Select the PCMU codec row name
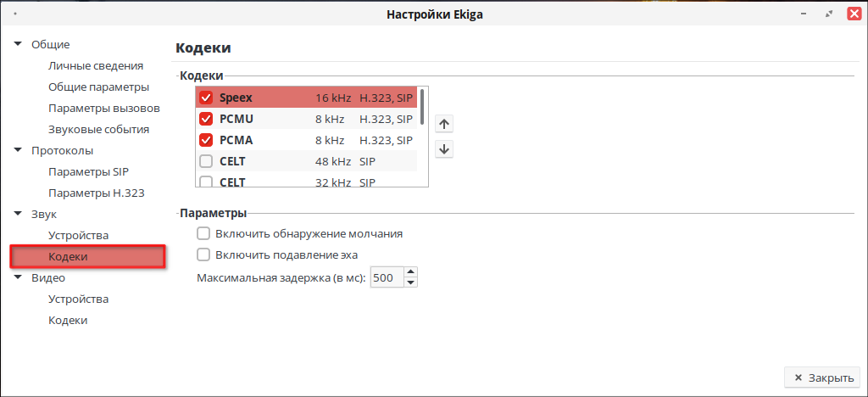Screen dimensions: 868x397 [236, 119]
